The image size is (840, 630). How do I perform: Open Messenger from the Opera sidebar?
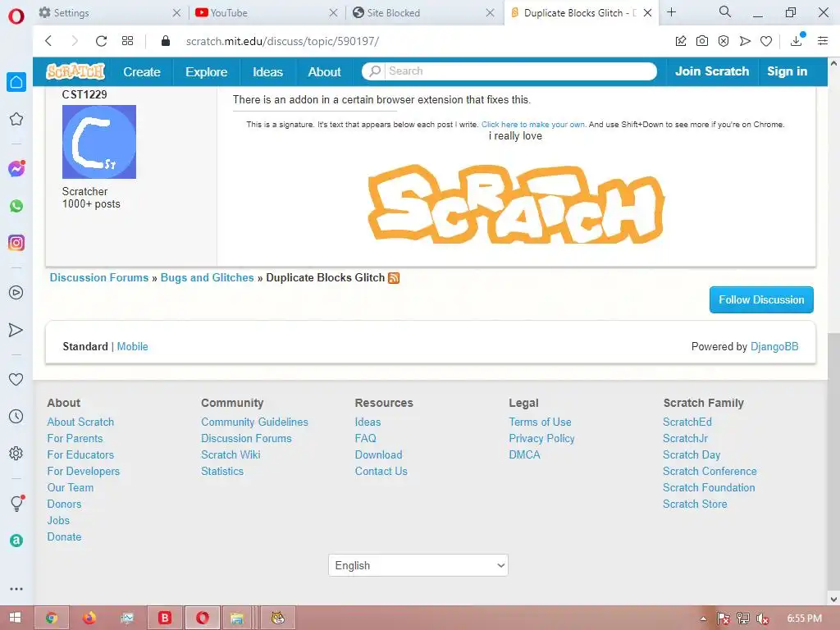(16, 169)
